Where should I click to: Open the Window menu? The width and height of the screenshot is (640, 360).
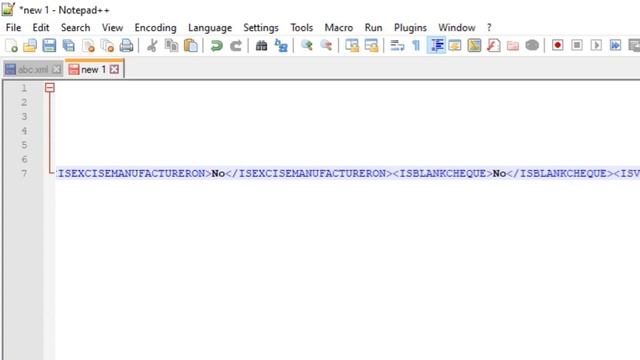(457, 28)
